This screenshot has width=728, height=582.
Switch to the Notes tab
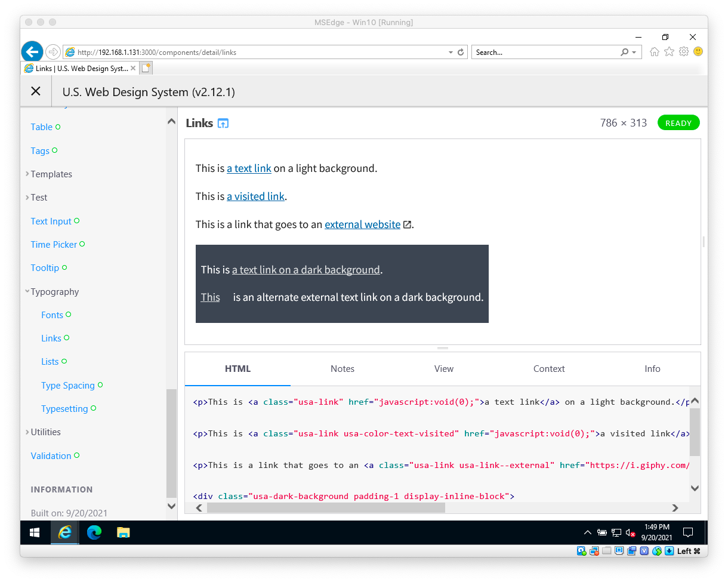(343, 369)
